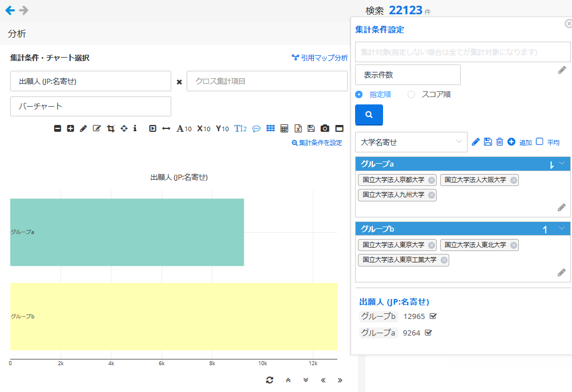
Task: Click the double chevron up icon below chart
Action: click(x=288, y=381)
